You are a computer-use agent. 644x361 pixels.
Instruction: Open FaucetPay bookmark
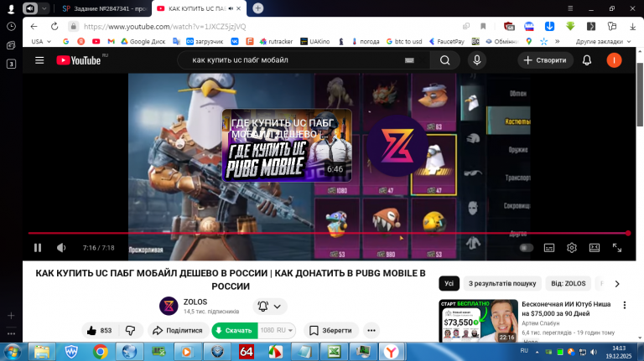tap(447, 41)
